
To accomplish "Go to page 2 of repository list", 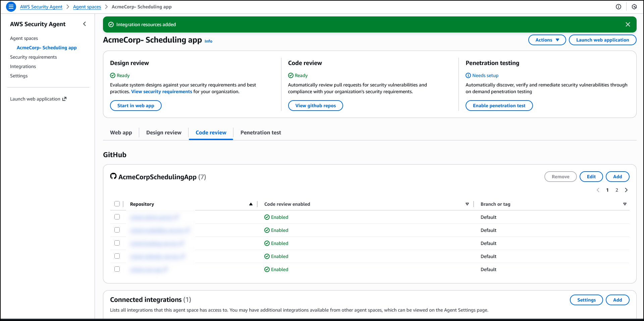I will (x=616, y=190).
